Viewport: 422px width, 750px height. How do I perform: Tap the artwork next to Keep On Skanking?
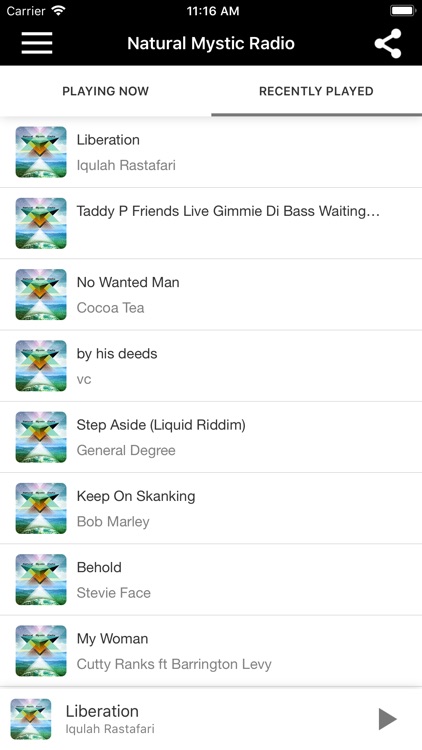(x=41, y=508)
